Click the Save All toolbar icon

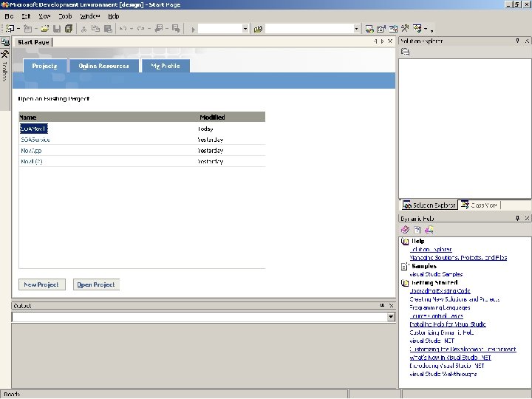click(69, 29)
